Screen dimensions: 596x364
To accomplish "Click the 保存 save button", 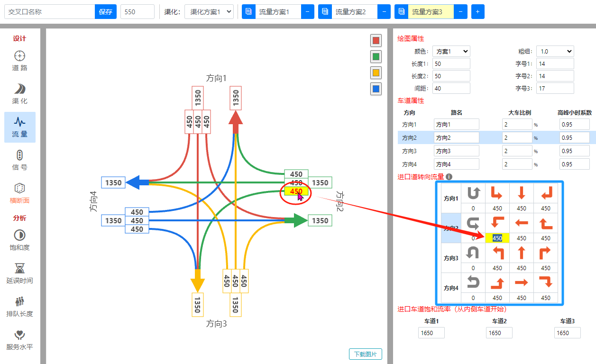I will [x=105, y=12].
